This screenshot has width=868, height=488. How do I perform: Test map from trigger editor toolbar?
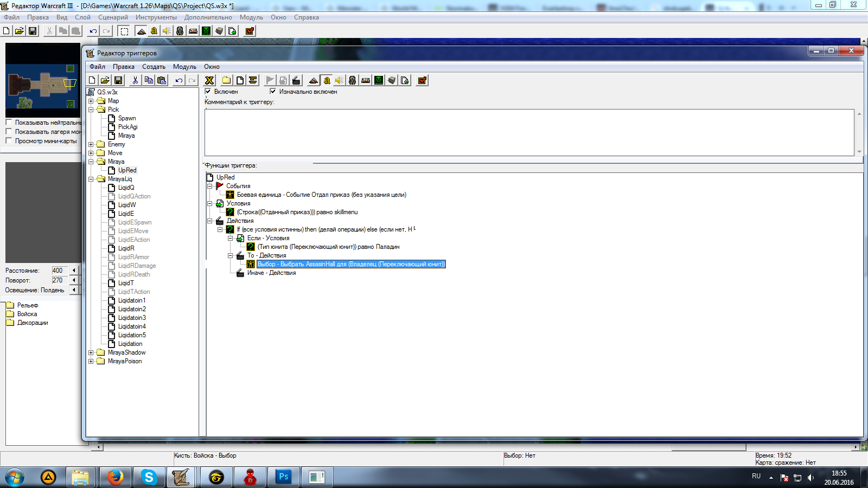(422, 80)
